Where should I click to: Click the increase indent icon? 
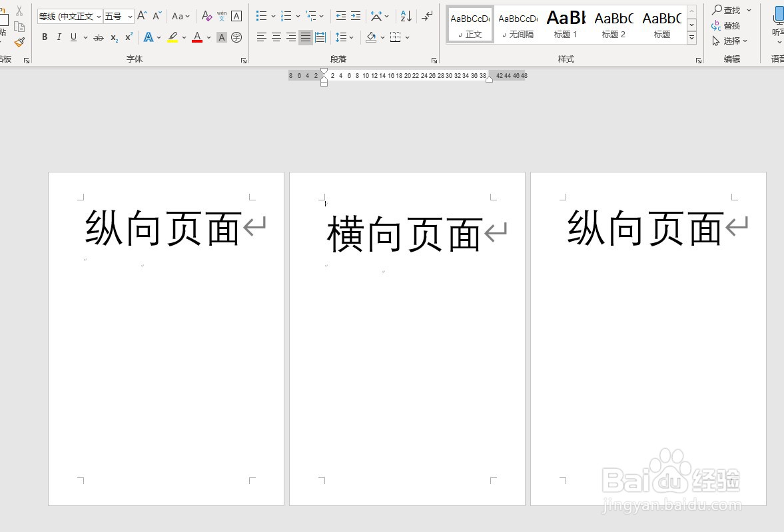(356, 14)
